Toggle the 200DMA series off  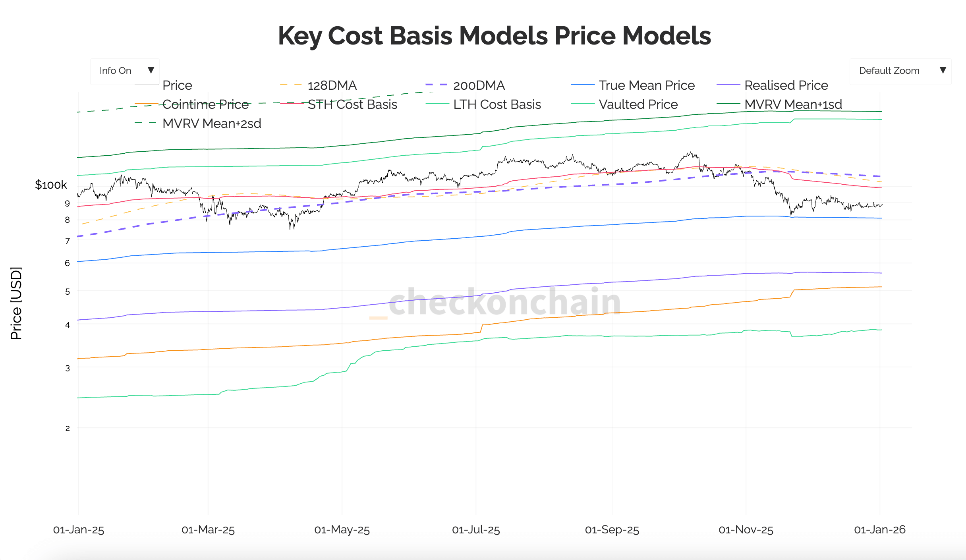click(479, 85)
